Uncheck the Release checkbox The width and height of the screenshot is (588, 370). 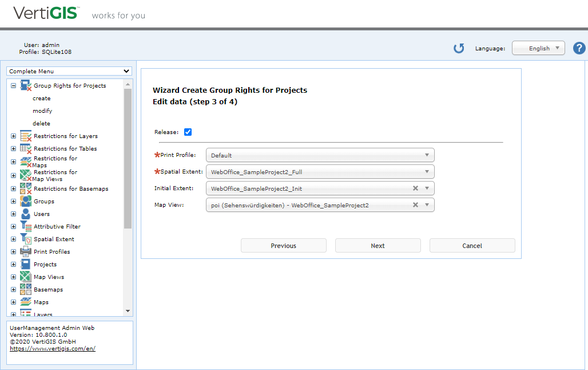click(x=188, y=132)
